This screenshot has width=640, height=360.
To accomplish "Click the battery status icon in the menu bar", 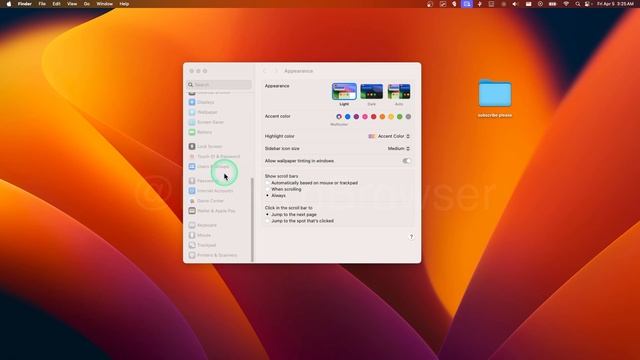I will (x=552, y=4).
